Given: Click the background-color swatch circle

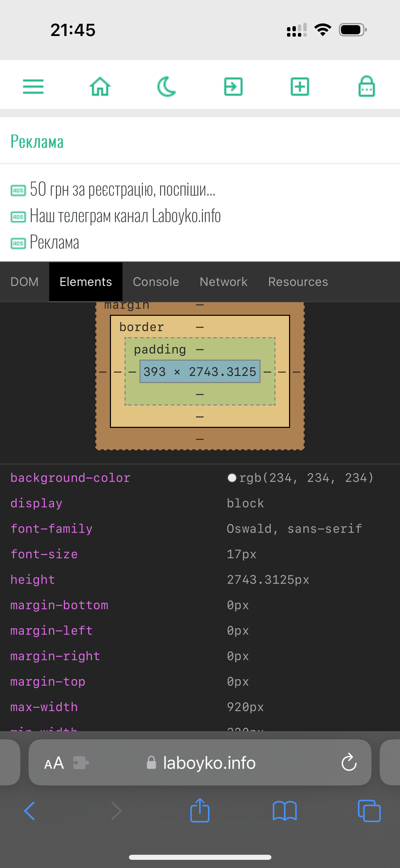Looking at the screenshot, I should 232,478.
